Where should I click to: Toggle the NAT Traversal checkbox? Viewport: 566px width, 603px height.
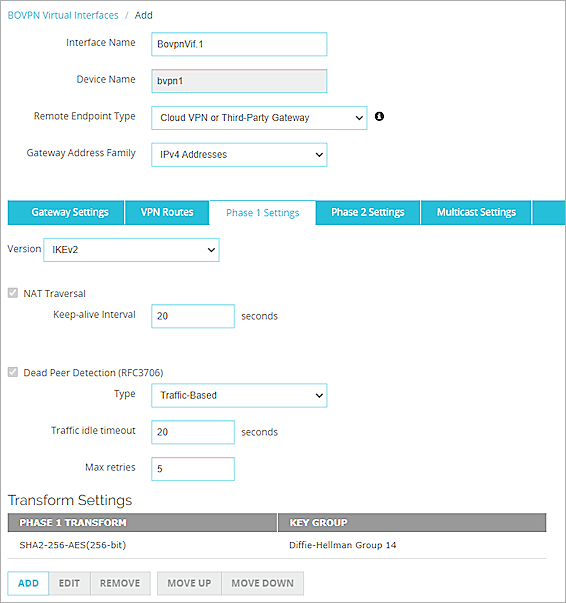pyautogui.click(x=13, y=293)
